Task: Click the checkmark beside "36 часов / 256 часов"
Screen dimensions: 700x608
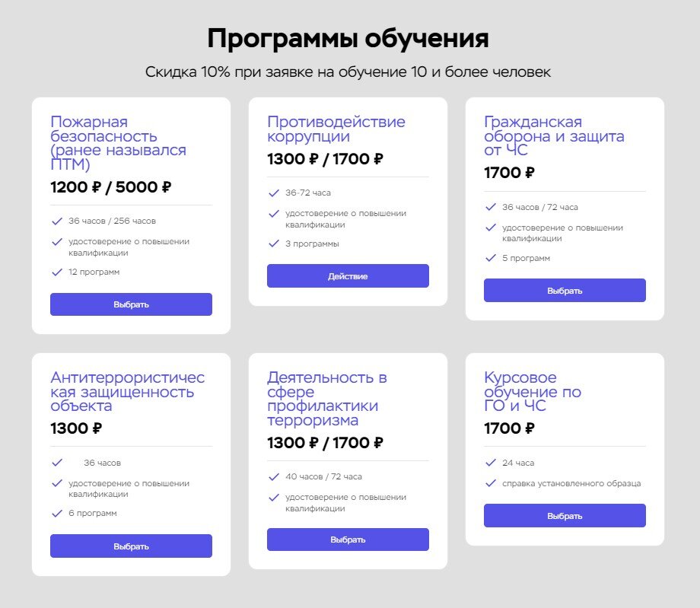Action: pyautogui.click(x=56, y=221)
